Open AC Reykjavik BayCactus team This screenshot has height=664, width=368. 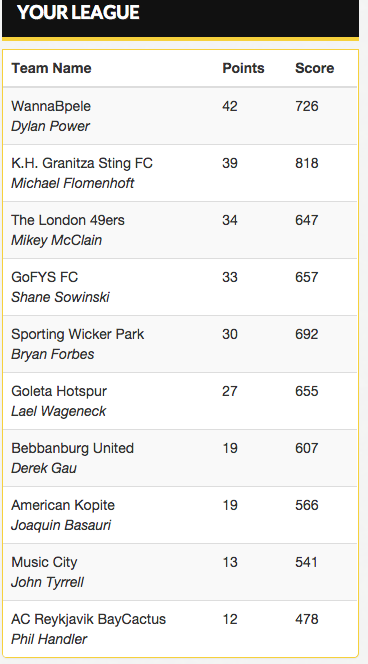click(x=89, y=619)
